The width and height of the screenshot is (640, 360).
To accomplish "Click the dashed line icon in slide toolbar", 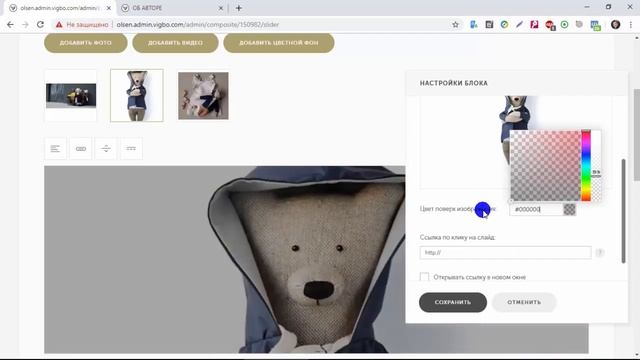I will click(x=131, y=149).
